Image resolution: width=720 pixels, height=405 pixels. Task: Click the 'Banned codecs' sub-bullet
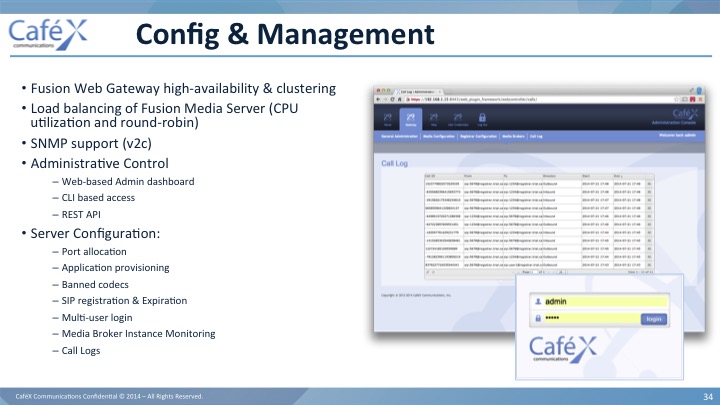click(x=95, y=285)
